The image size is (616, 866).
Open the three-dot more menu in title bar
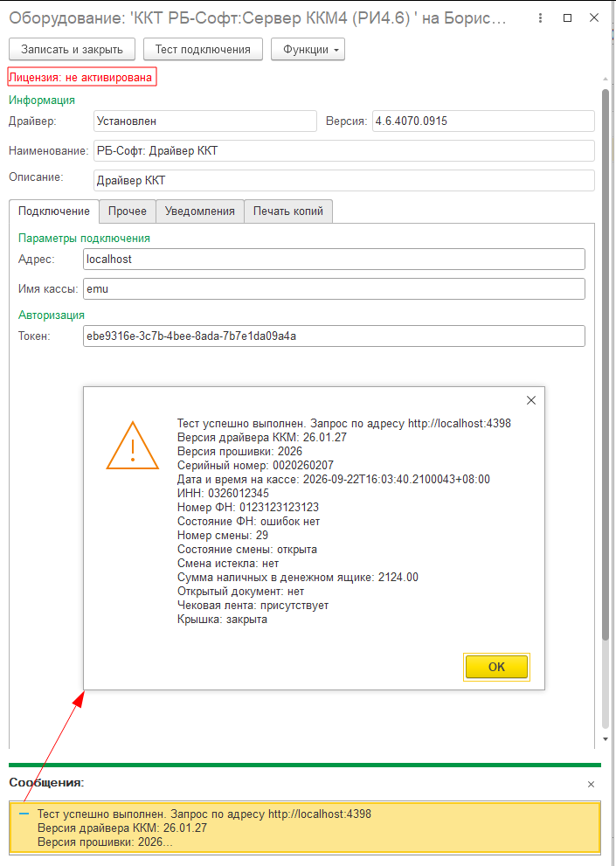click(x=540, y=18)
